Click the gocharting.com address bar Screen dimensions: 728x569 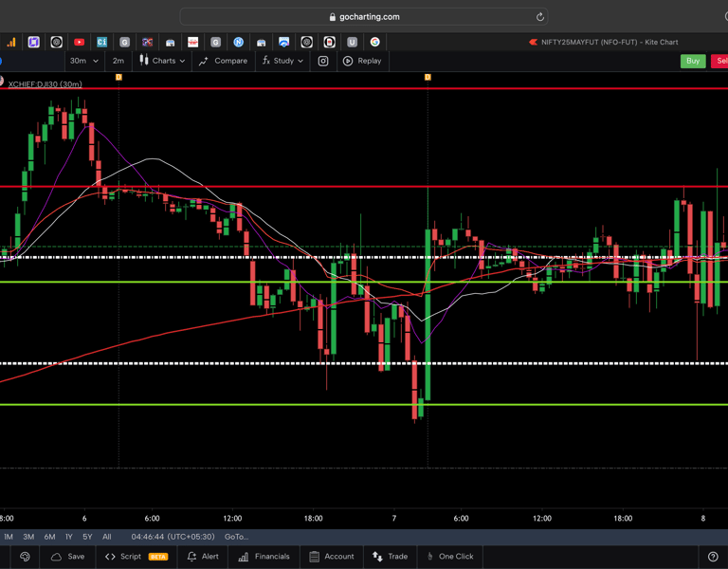pos(364,17)
